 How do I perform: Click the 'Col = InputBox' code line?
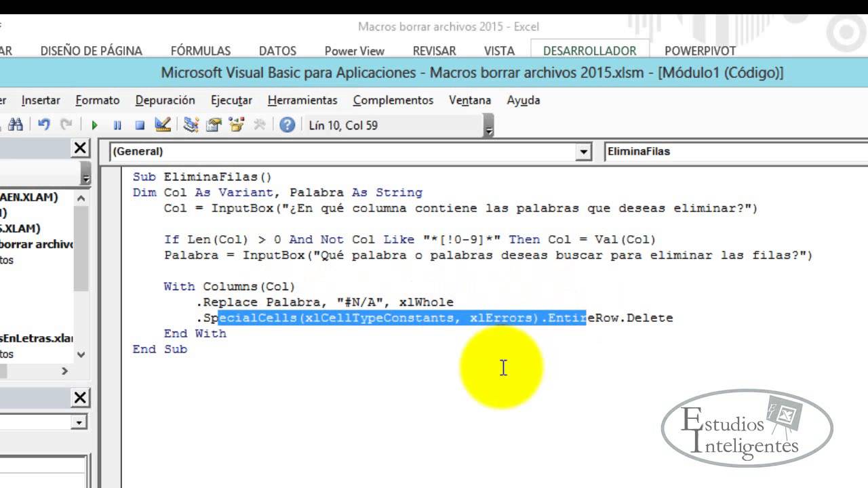tap(460, 208)
